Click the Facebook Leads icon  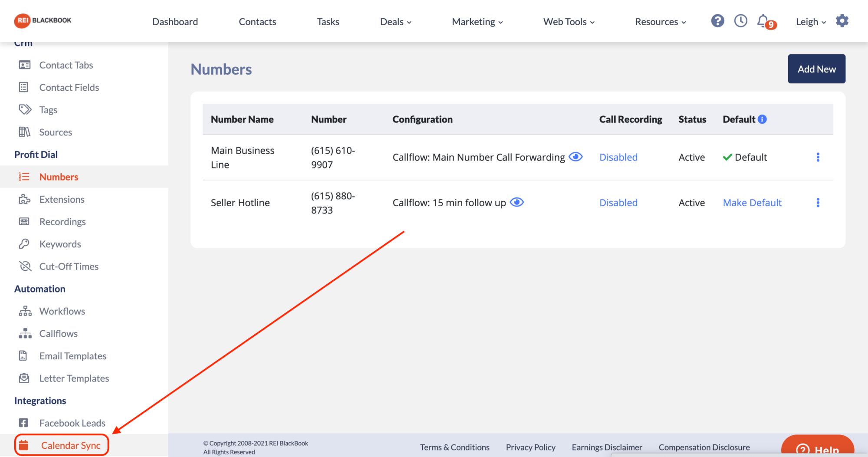pos(23,423)
